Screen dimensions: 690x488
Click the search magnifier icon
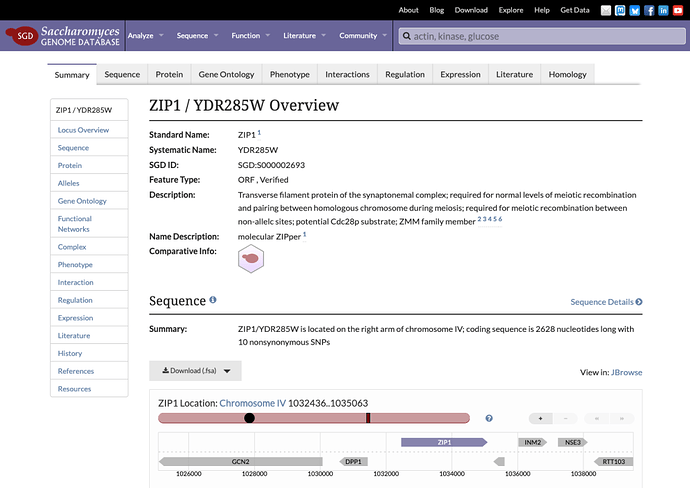tap(407, 36)
